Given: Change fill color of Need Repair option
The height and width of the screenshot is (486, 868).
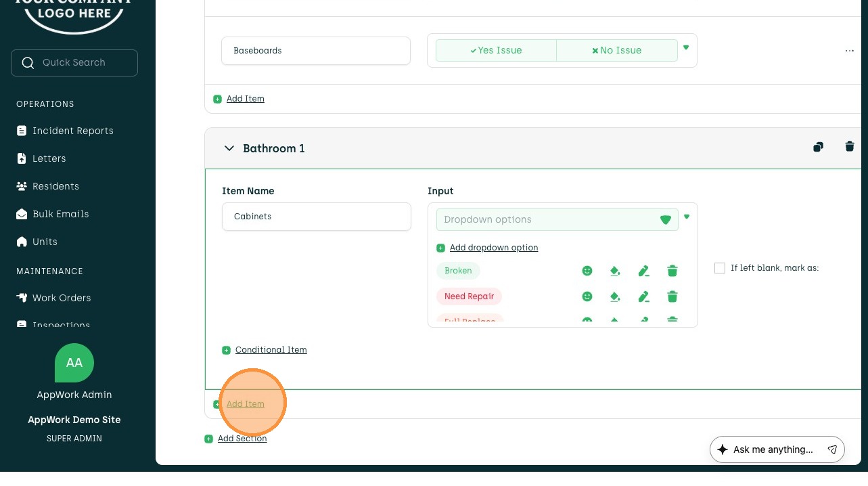Looking at the screenshot, I should tap(615, 296).
